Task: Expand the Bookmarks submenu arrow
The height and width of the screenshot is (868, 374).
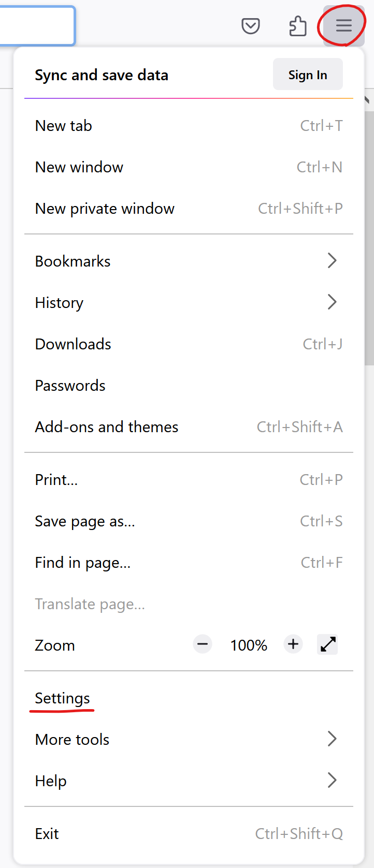Action: (332, 261)
